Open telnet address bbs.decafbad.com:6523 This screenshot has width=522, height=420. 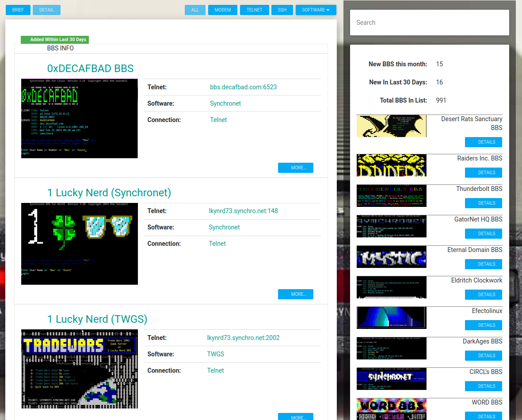244,87
